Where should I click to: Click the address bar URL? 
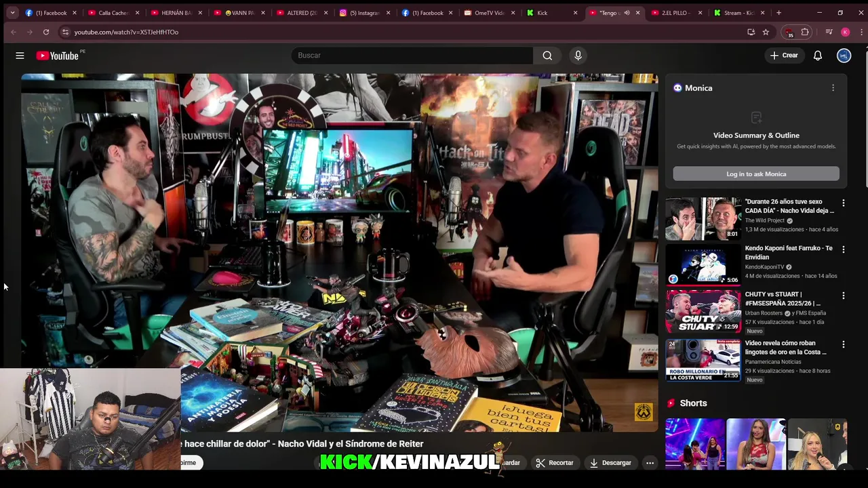coord(126,32)
